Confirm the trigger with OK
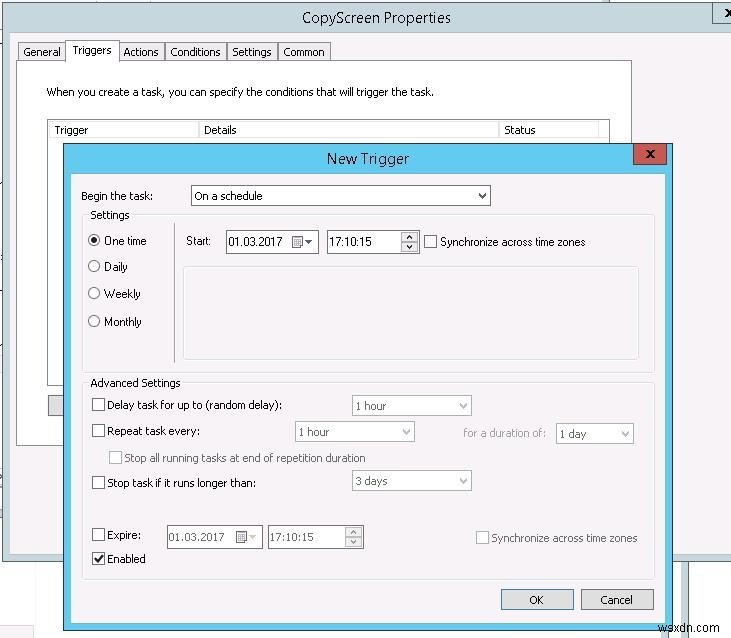Screen dimensions: 731x638 tap(537, 600)
